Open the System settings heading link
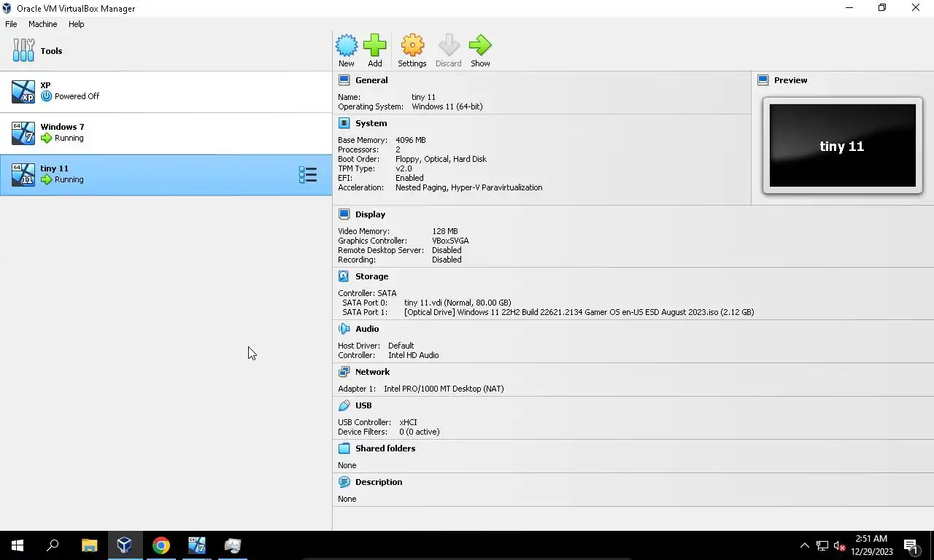This screenshot has height=560, width=934. click(371, 123)
